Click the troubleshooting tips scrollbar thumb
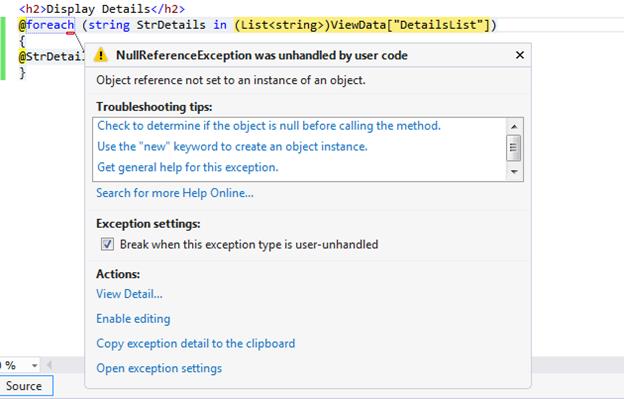The width and height of the screenshot is (624, 399). (513, 148)
